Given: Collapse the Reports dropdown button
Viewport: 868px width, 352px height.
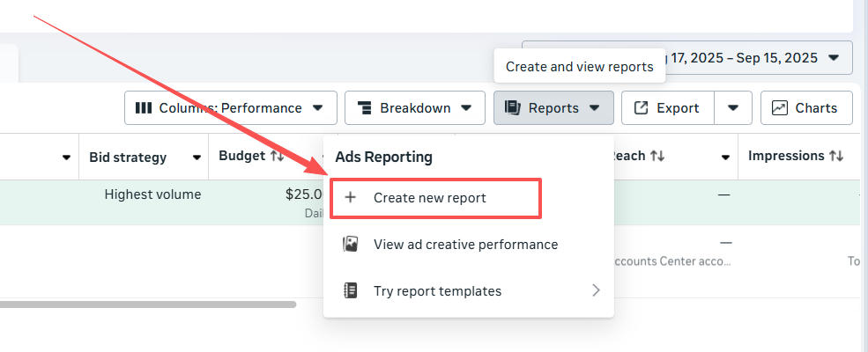Looking at the screenshot, I should coord(553,108).
